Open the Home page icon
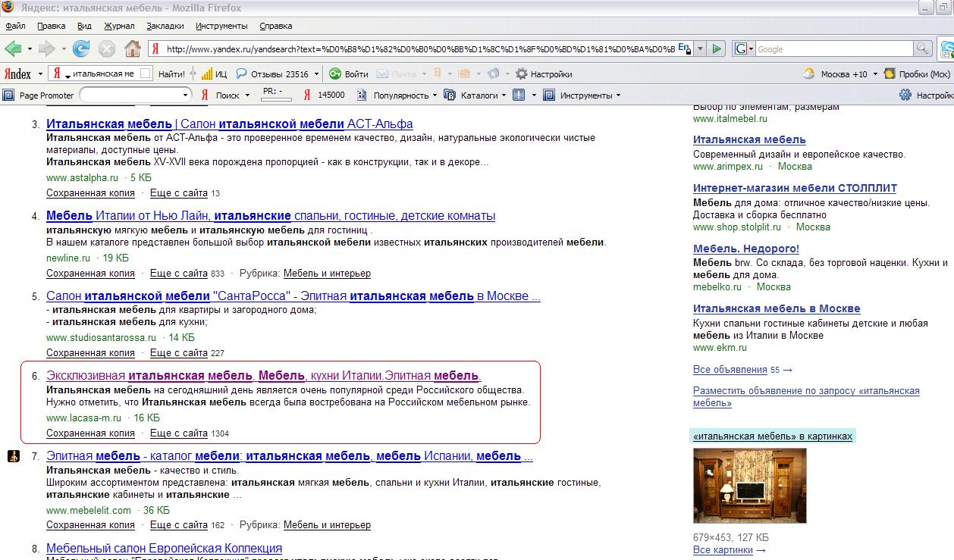This screenshot has height=560, width=954. click(x=133, y=48)
